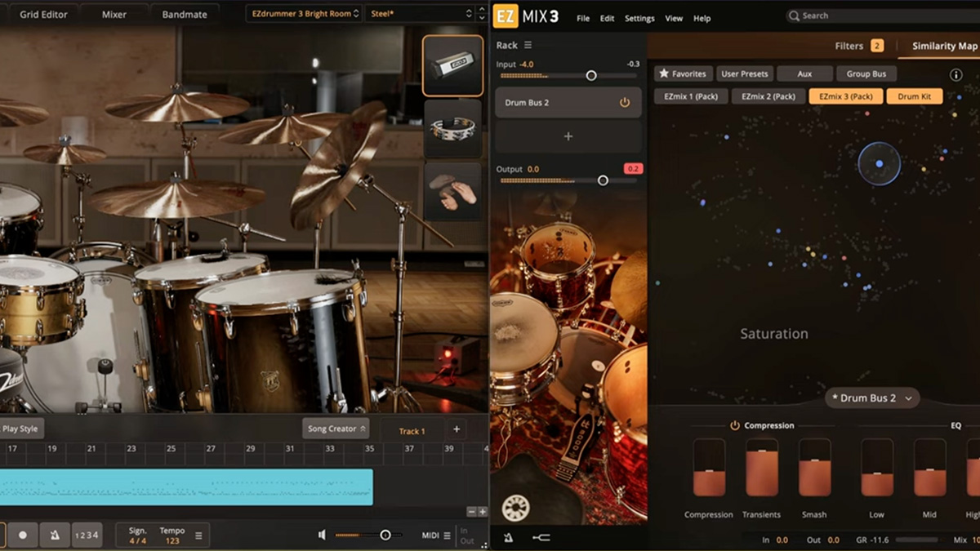Screen dimensions: 980x551
Task: Adjust the Compression fader
Action: [x=709, y=468]
